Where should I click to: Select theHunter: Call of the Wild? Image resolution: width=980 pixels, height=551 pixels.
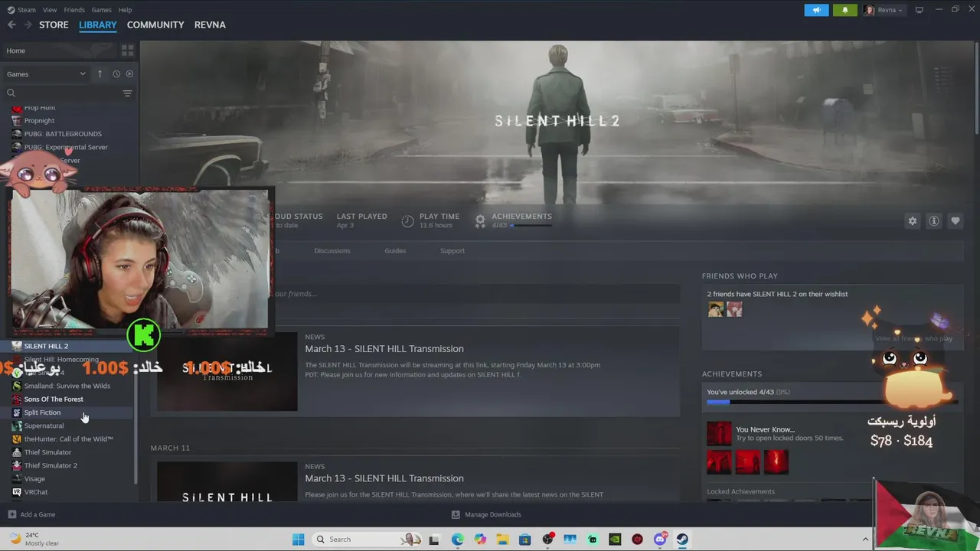pos(69,439)
